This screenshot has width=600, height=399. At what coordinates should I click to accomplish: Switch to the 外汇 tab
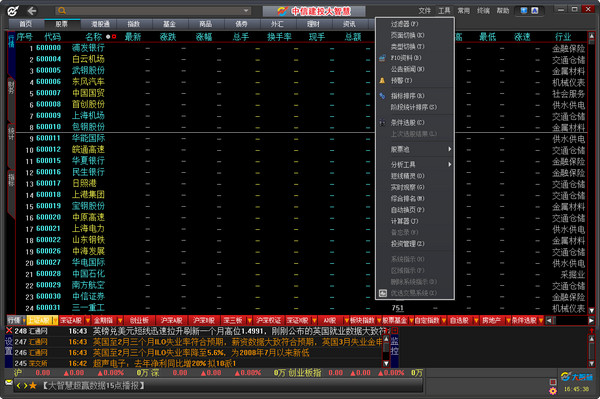point(277,24)
